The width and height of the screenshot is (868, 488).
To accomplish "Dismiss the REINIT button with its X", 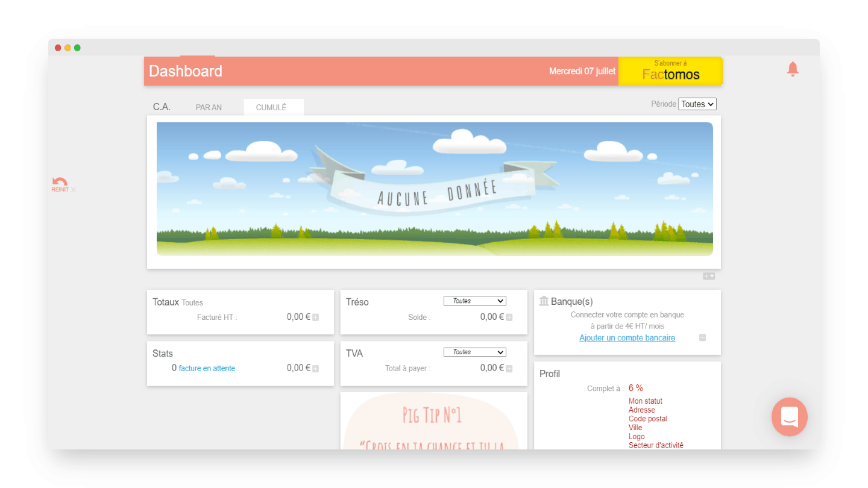I will (x=74, y=190).
